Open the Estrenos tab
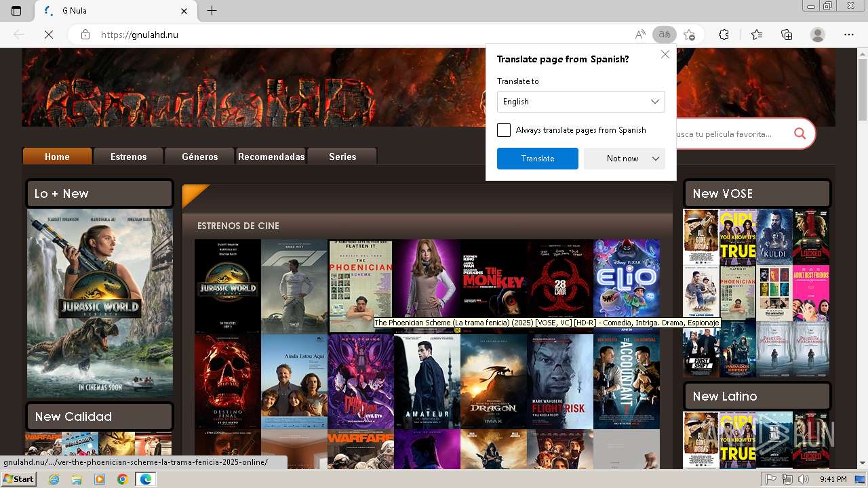Image resolution: width=868 pixels, height=488 pixels. coord(129,157)
